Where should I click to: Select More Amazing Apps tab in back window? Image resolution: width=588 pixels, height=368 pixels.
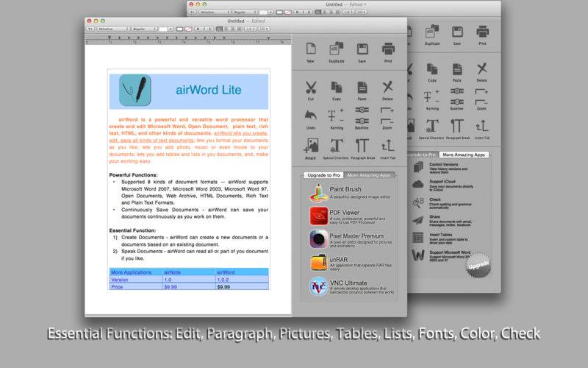pyautogui.click(x=464, y=155)
